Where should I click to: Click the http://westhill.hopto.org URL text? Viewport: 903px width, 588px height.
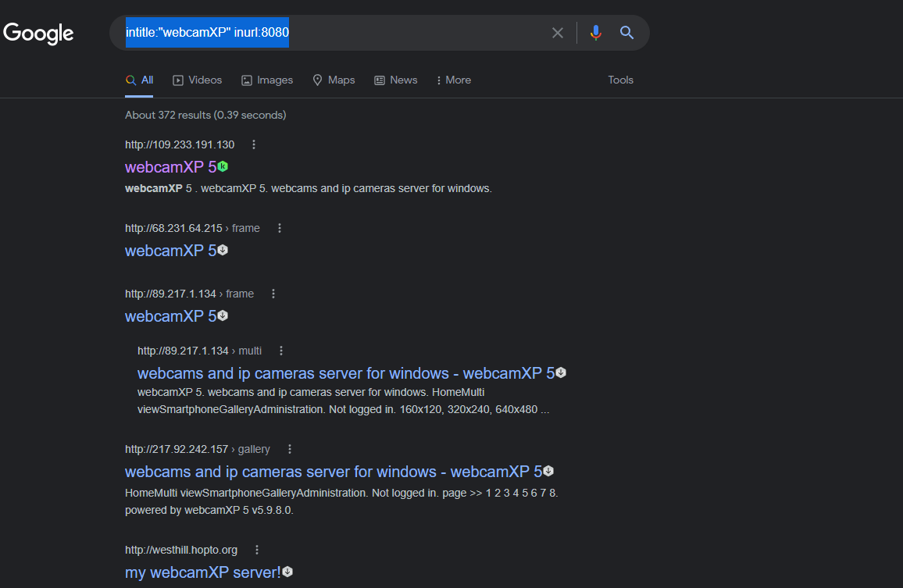(181, 550)
